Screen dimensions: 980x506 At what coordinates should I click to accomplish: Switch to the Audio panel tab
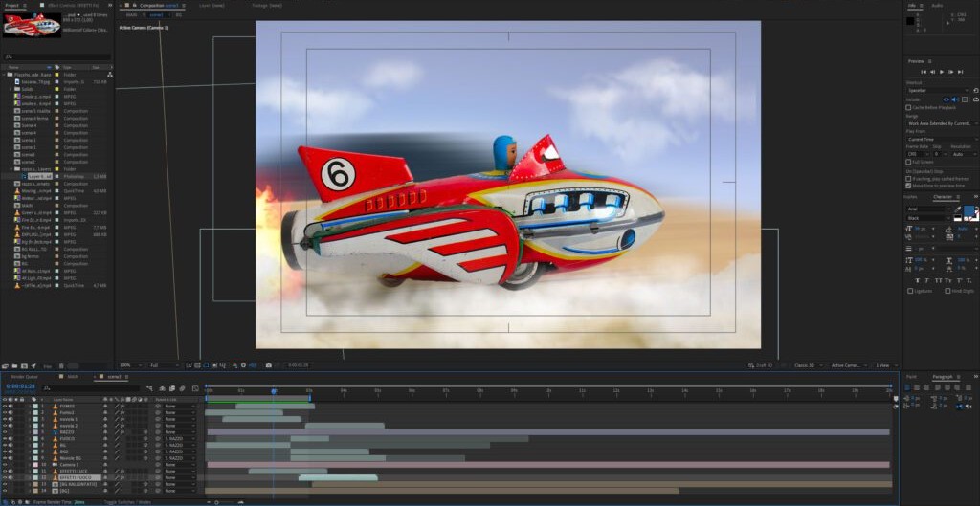click(937, 5)
